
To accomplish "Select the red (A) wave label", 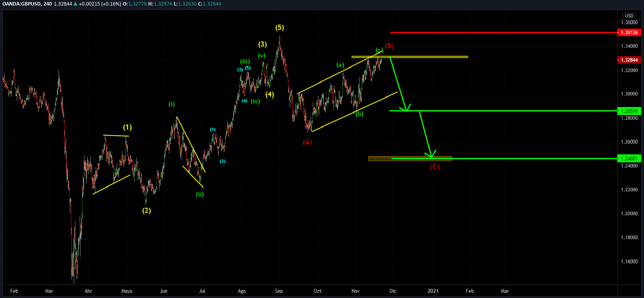I will (307, 142).
